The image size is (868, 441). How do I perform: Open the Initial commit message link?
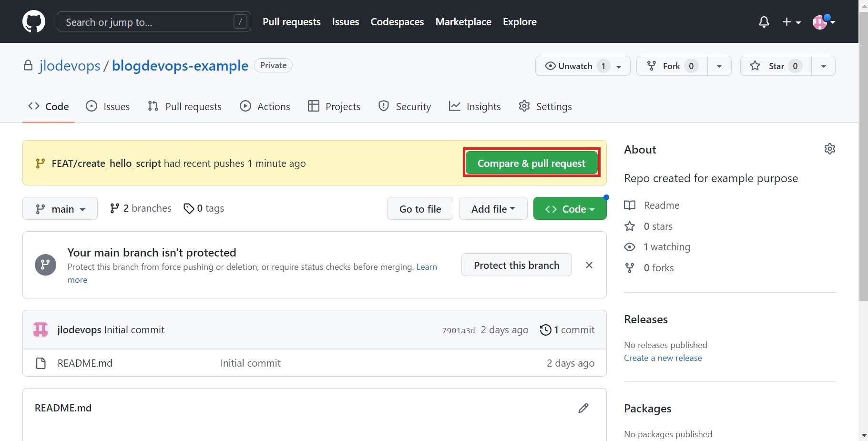[x=134, y=330]
